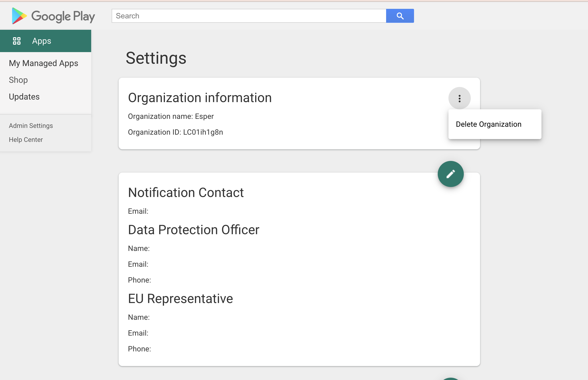588x380 pixels.
Task: Click the Data Protection Officer heading
Action: 194,230
